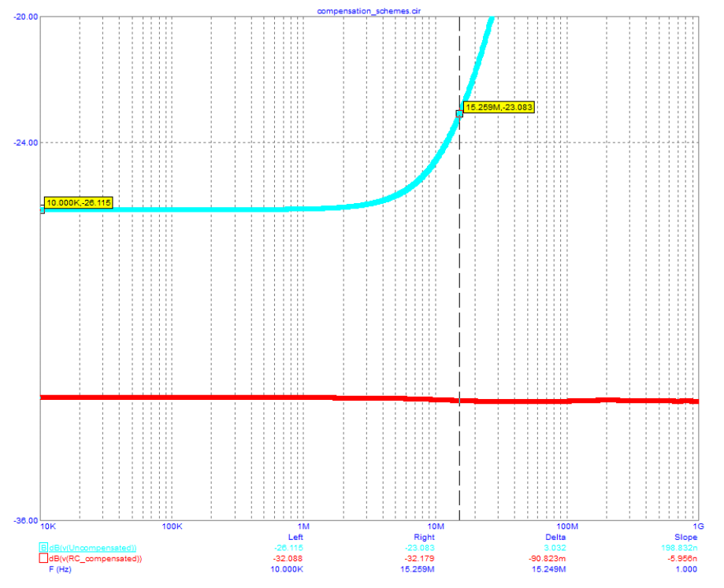The image size is (724, 588).
Task: Click the dB(v(Uncompensated)) legend label
Action: pos(93,548)
